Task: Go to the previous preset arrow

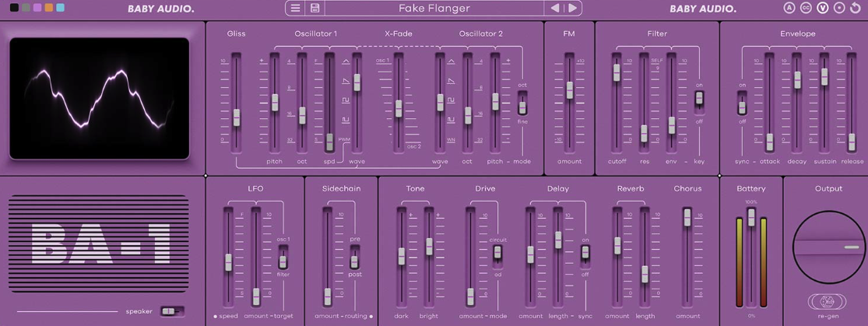Action: [555, 9]
